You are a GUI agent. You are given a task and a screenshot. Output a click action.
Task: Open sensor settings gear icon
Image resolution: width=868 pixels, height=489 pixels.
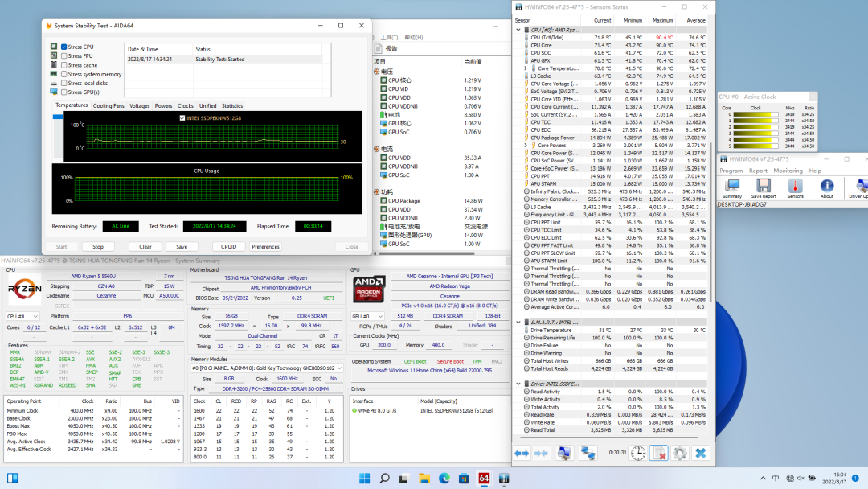click(680, 454)
